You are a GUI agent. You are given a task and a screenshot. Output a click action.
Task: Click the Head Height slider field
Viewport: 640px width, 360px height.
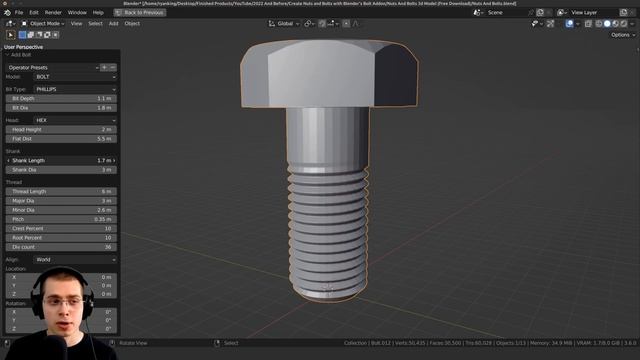61,129
